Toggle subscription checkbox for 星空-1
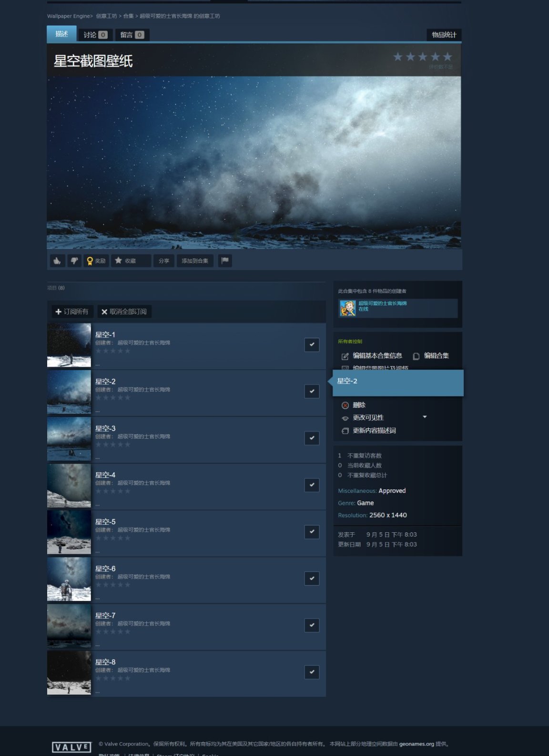 coord(312,344)
